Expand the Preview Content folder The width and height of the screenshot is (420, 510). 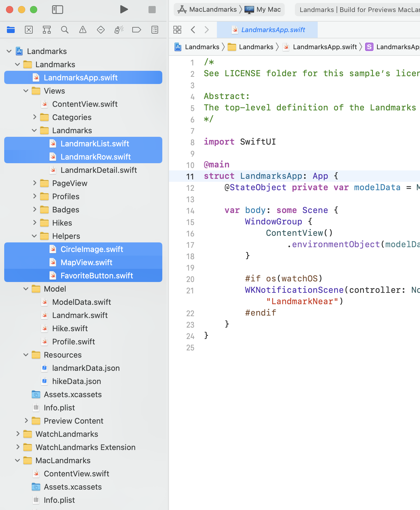tap(26, 421)
